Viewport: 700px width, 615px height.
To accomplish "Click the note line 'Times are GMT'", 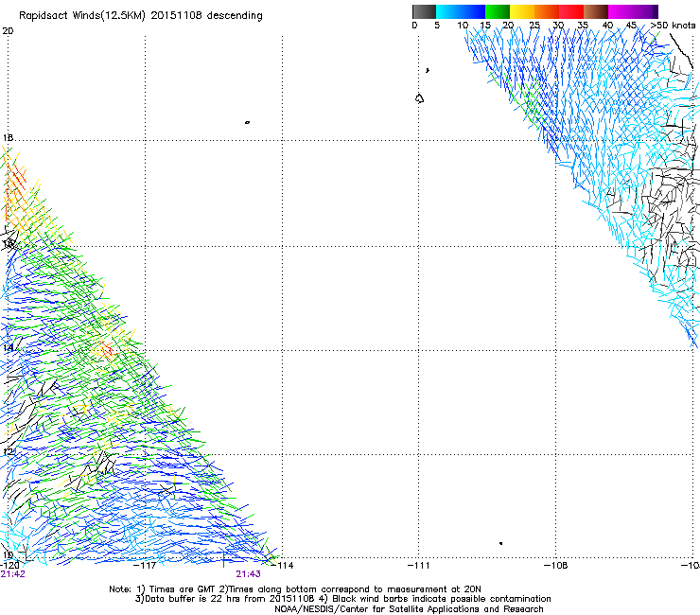I will pyautogui.click(x=183, y=589).
